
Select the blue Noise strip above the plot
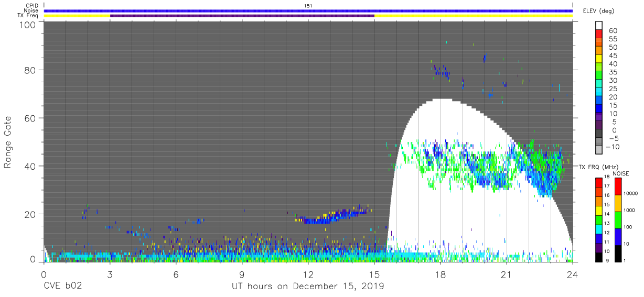tap(308, 10)
